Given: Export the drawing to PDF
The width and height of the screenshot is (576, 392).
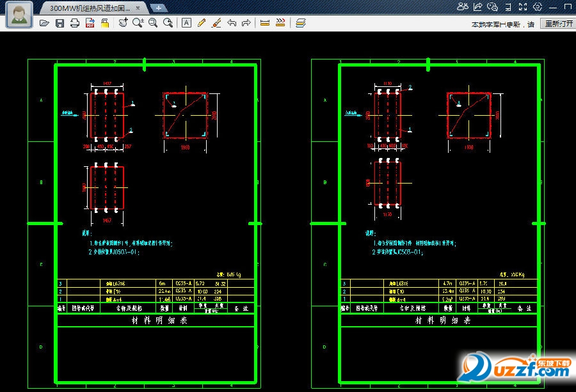Looking at the screenshot, I should coord(90,23).
